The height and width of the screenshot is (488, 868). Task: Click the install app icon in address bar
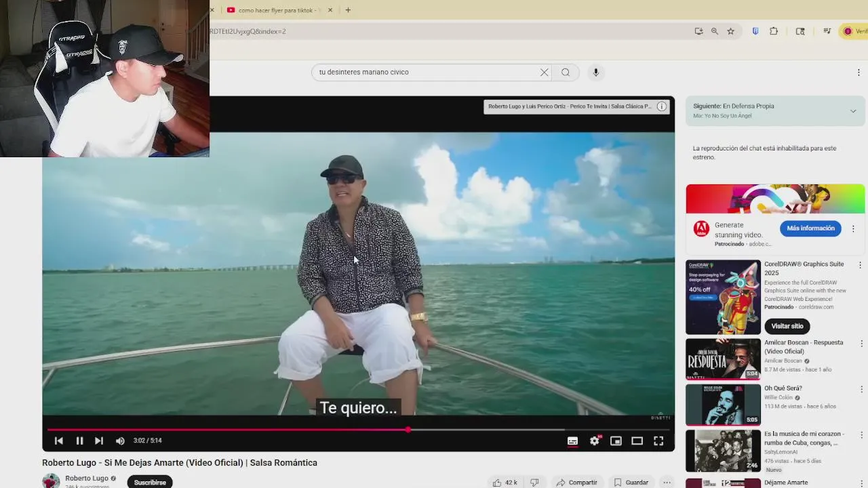coord(698,31)
